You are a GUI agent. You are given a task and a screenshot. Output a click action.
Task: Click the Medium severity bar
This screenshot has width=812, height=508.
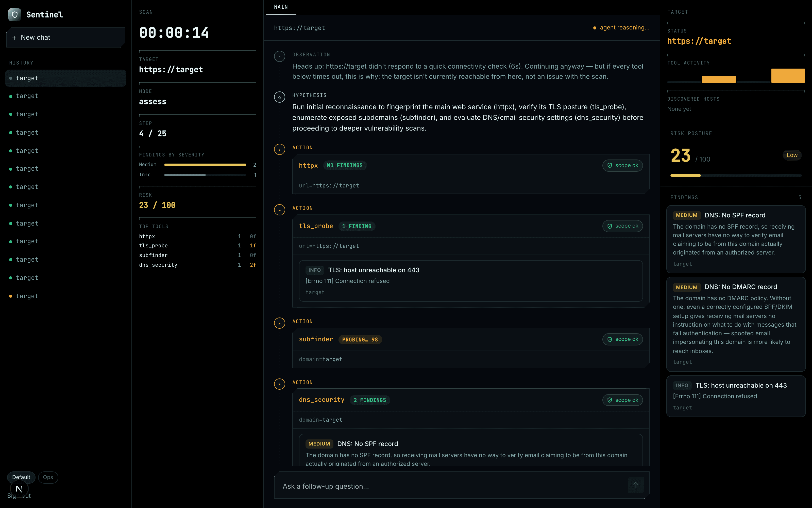point(205,165)
